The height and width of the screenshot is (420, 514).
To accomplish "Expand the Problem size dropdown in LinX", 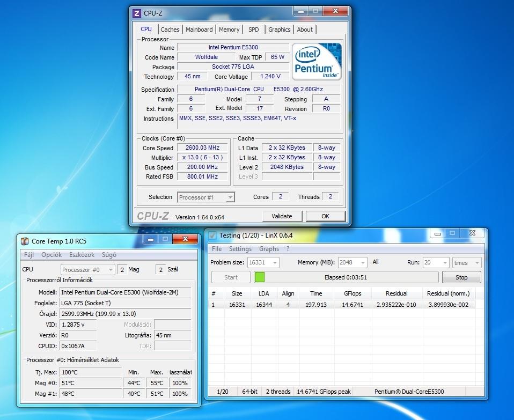I will [275, 262].
